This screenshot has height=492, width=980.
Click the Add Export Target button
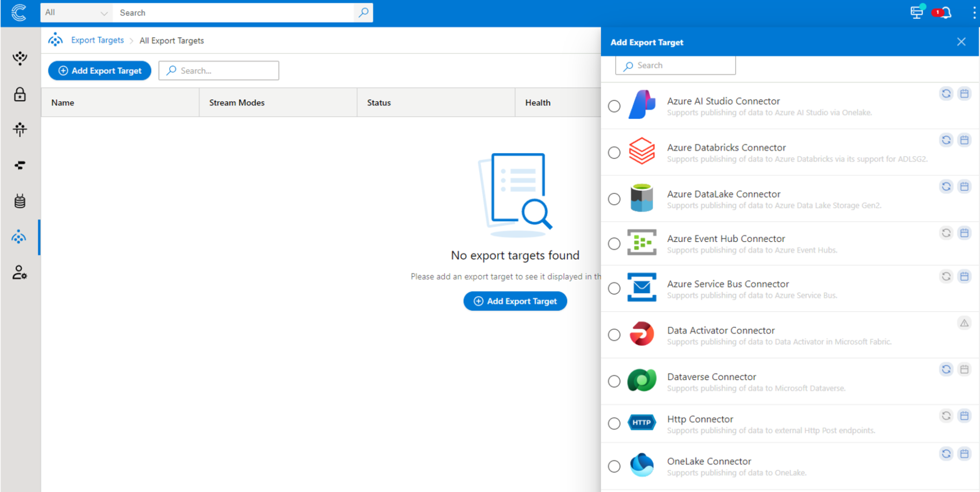(99, 70)
